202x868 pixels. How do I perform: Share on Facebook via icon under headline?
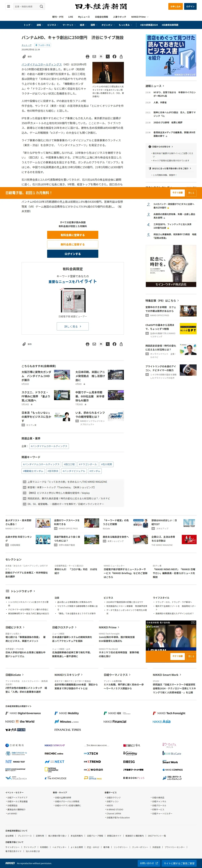pyautogui.click(x=114, y=57)
